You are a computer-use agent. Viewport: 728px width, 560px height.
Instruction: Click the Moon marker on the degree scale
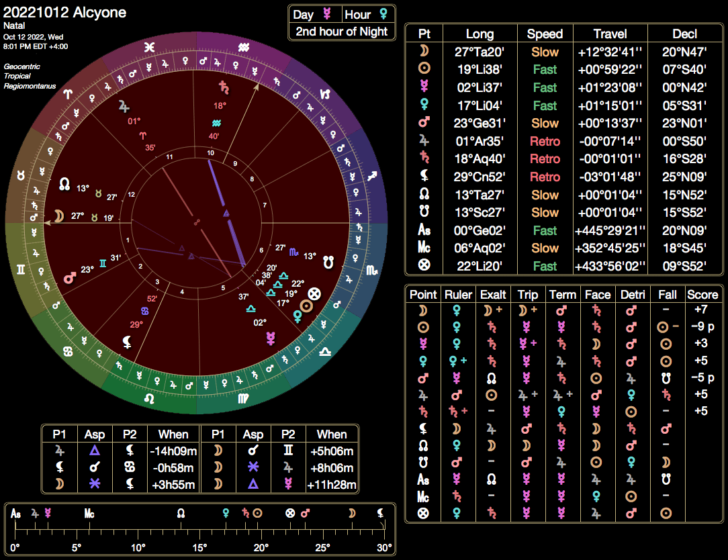coord(351,514)
